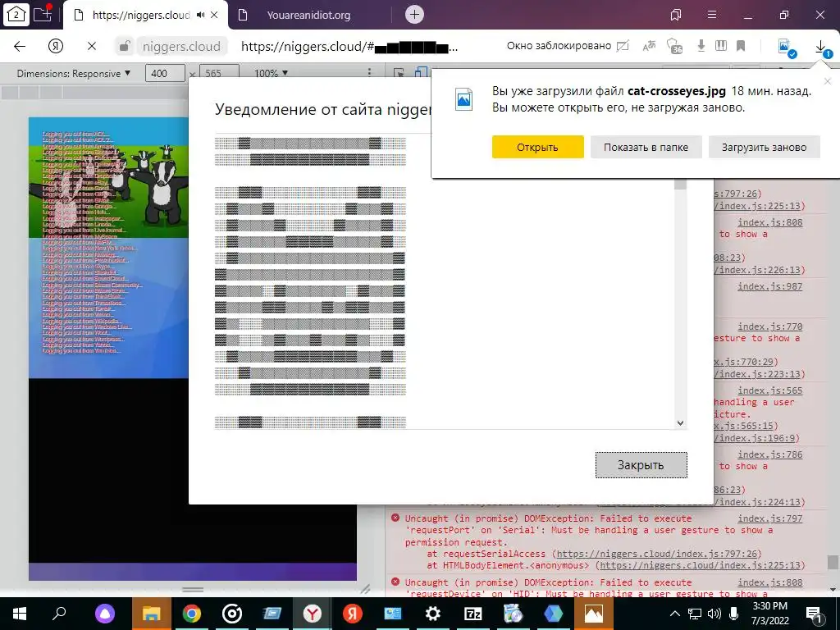Click the device viewport bottom resize handle

pos(192,589)
